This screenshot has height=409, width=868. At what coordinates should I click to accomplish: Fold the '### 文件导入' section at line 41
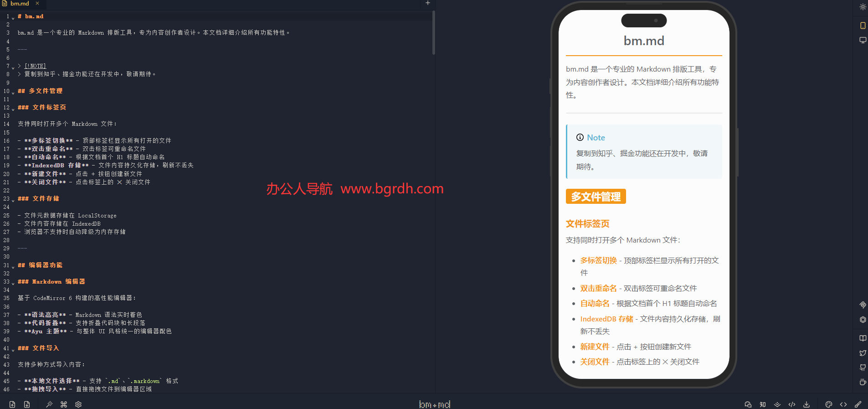13,349
